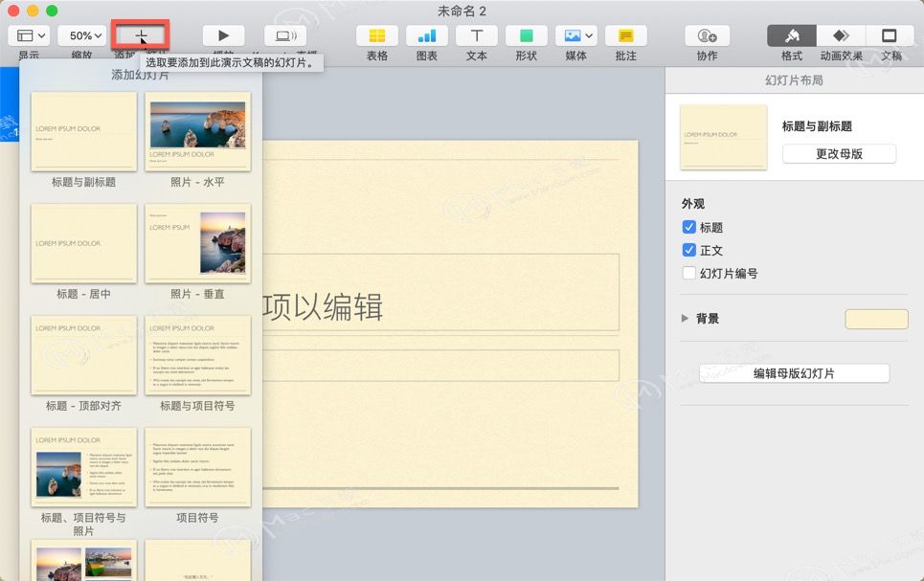Image resolution: width=924 pixels, height=581 pixels.
Task: Open Keynote Live broadcast tool
Action: pos(285,35)
